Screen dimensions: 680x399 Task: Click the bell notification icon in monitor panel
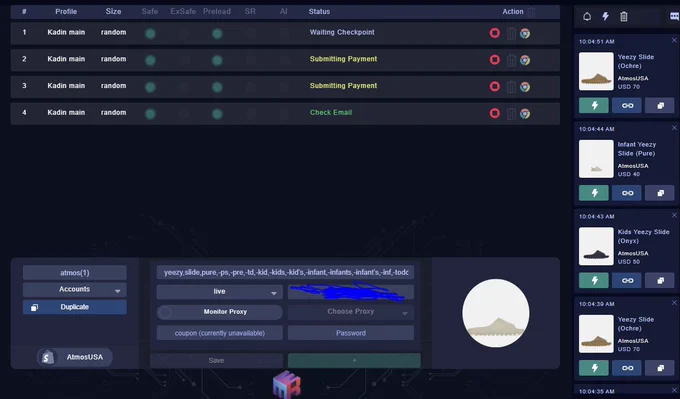point(587,17)
